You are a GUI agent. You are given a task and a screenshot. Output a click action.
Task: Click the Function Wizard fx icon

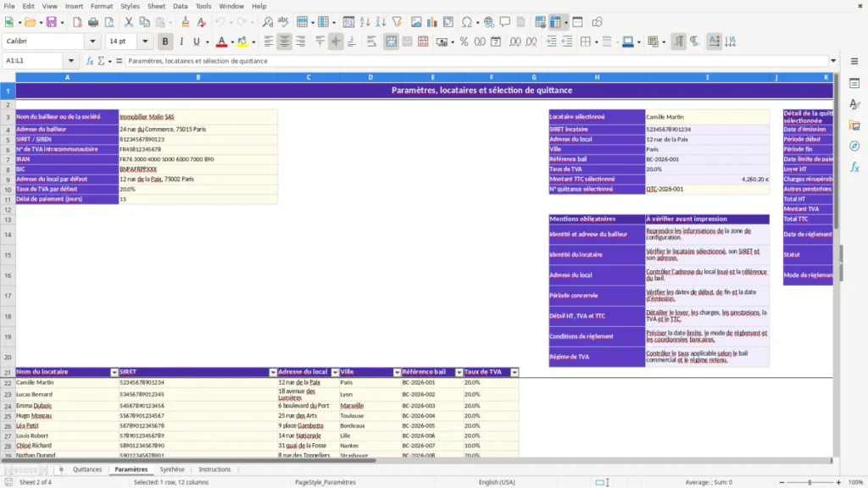[90, 61]
